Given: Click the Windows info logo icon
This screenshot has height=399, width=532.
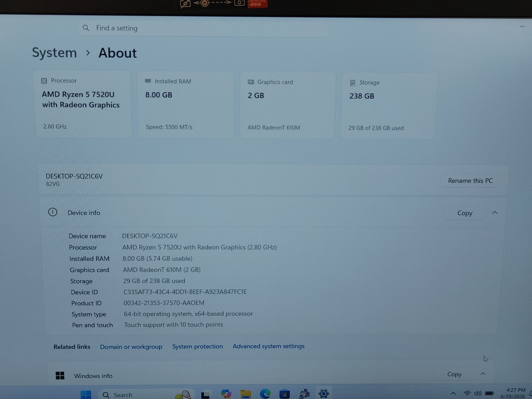Looking at the screenshot, I should pyautogui.click(x=60, y=375).
